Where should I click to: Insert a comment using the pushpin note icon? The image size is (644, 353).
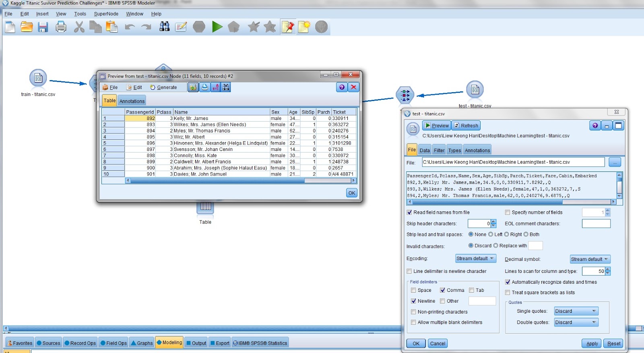coord(288,27)
